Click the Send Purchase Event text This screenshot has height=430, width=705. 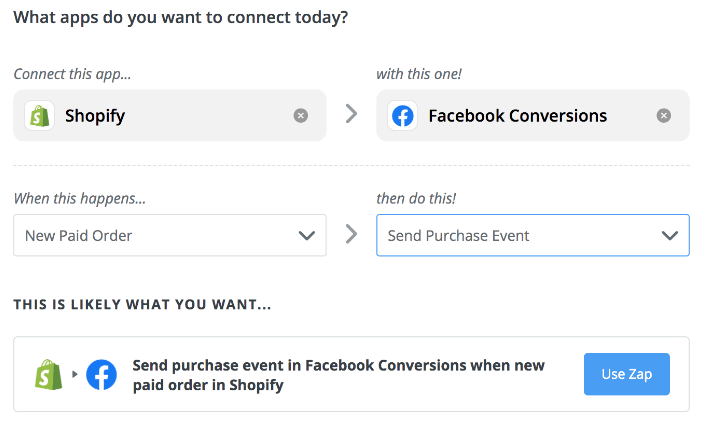(x=459, y=236)
